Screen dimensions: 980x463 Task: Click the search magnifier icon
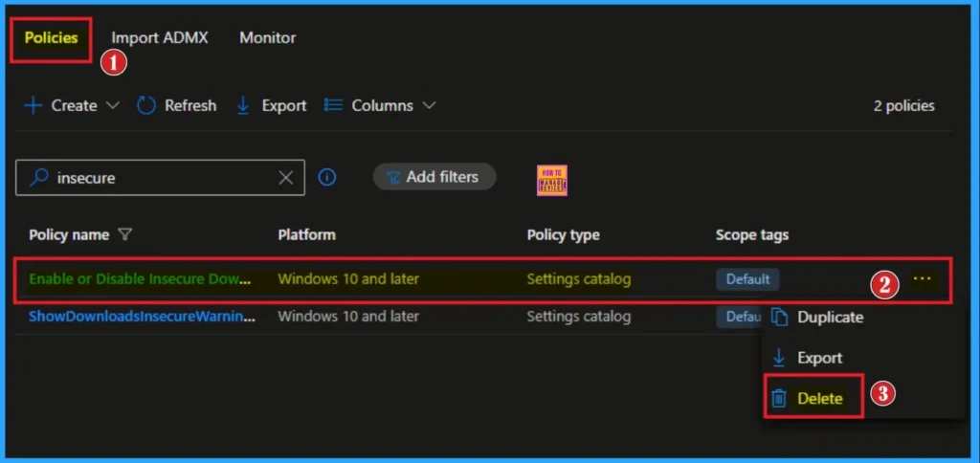(x=39, y=178)
